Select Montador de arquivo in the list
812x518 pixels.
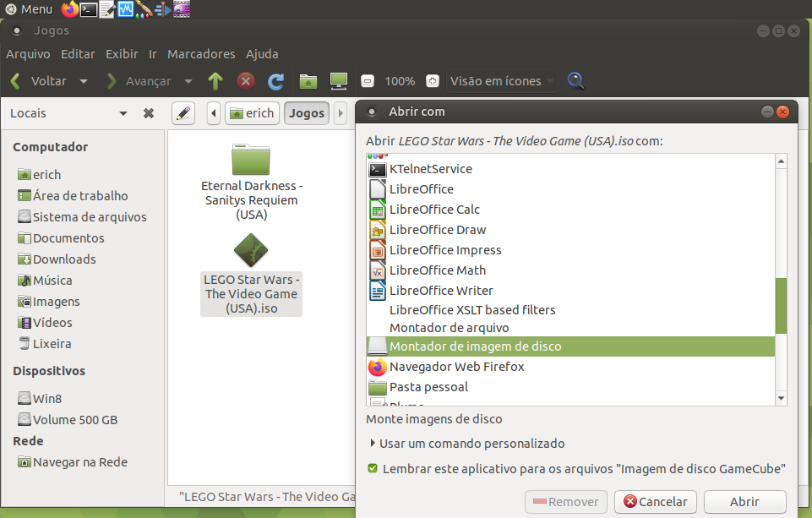(x=570, y=328)
